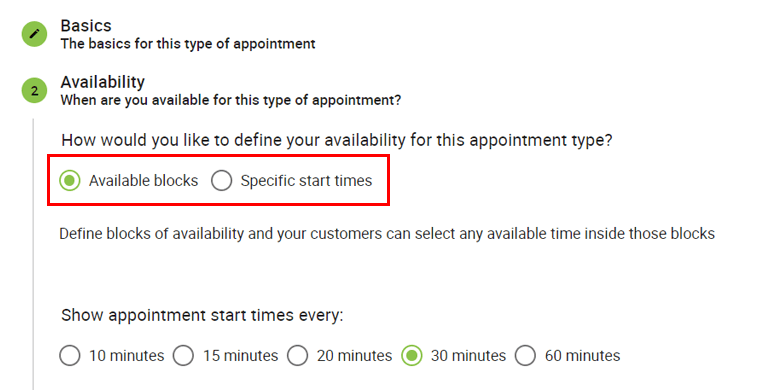Click the 'Specific start times' label text
The height and width of the screenshot is (390, 760).
coord(306,181)
